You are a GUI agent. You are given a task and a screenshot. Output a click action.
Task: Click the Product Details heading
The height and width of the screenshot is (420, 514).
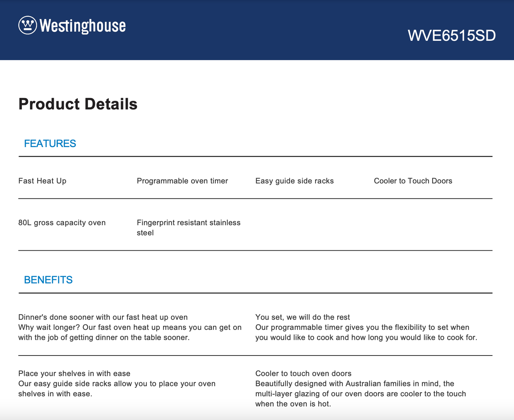[x=78, y=104]
